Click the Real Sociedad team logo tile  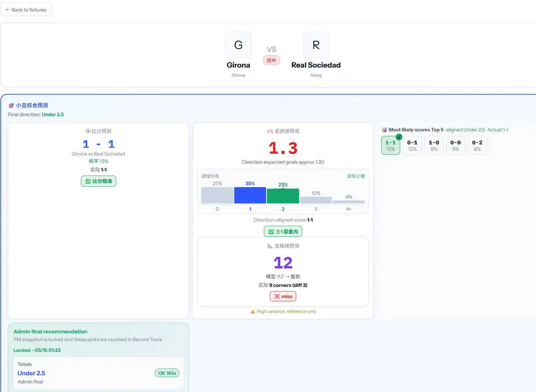(316, 45)
